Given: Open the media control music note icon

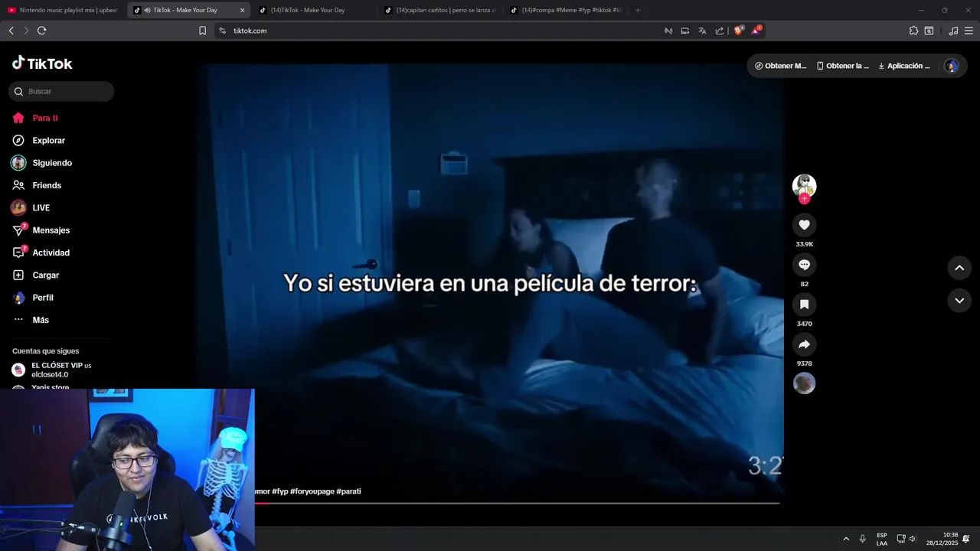Looking at the screenshot, I should (x=953, y=31).
